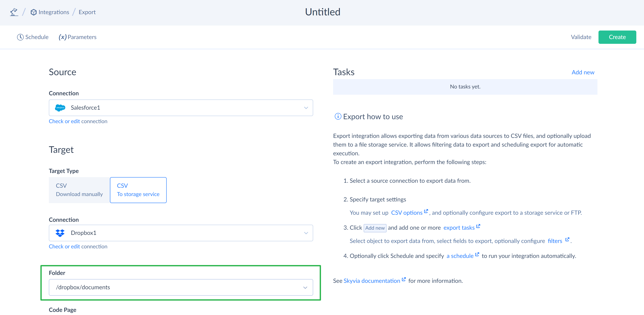Click the Parameters (x) icon
The image size is (644, 315).
tap(63, 37)
